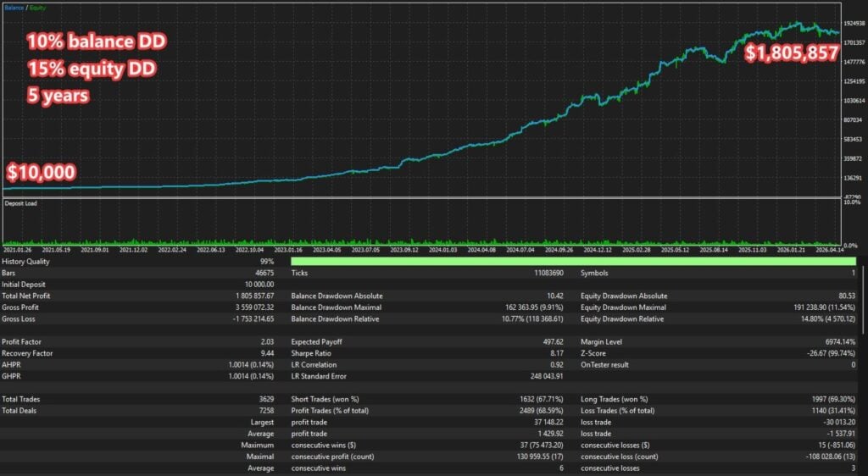Click the Profit Trades value 2489 (68.59%)
Image resolution: width=868 pixels, height=476 pixels.
click(x=541, y=411)
